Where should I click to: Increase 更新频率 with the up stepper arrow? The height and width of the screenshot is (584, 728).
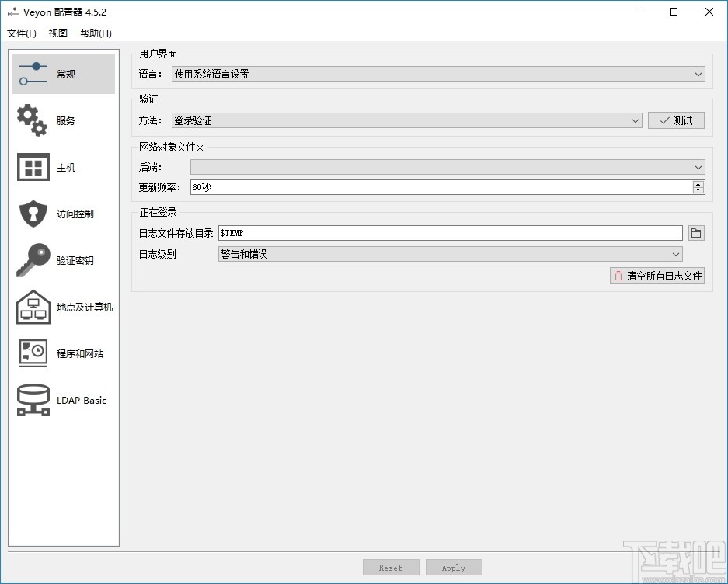point(698,183)
